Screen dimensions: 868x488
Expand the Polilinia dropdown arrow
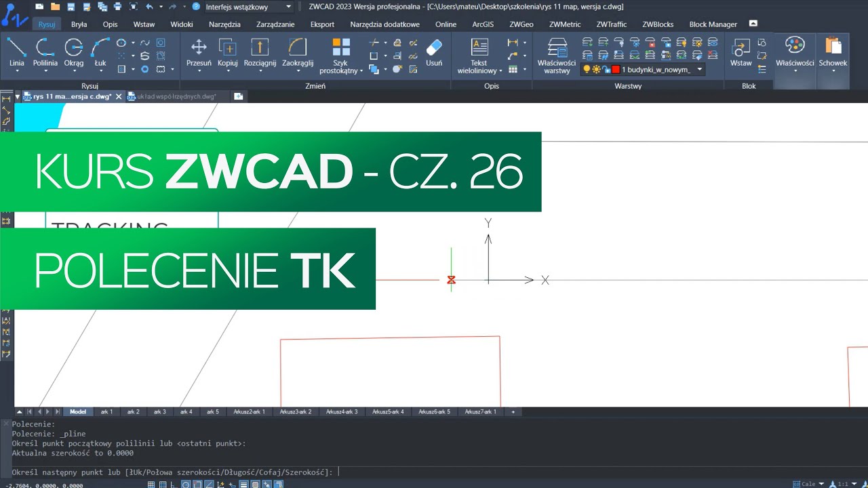[x=45, y=70]
